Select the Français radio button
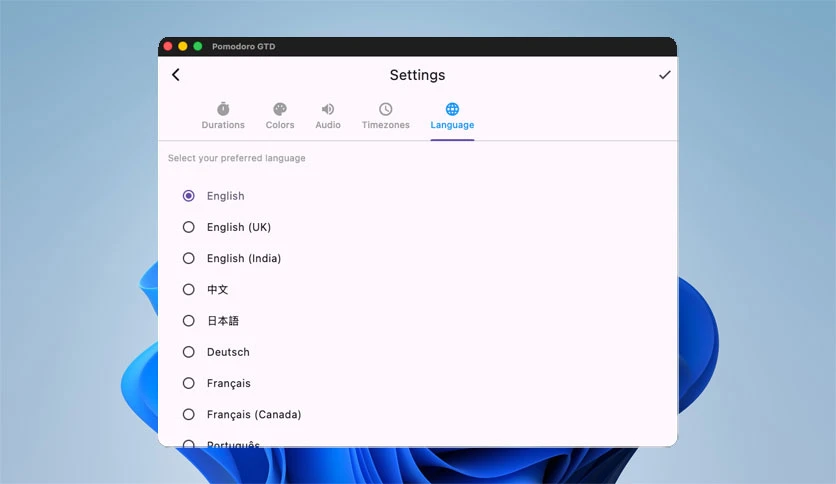The height and width of the screenshot is (484, 836). coord(188,383)
